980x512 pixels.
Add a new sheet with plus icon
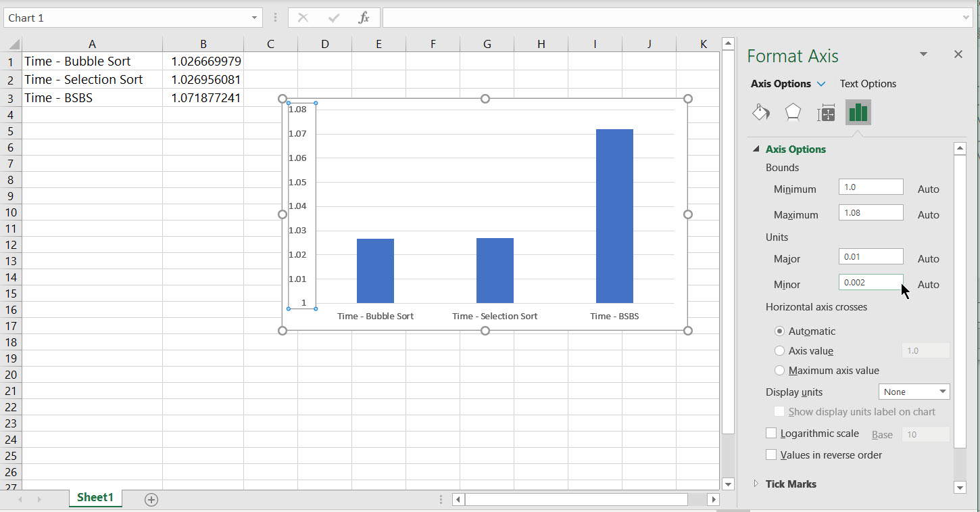pos(151,500)
